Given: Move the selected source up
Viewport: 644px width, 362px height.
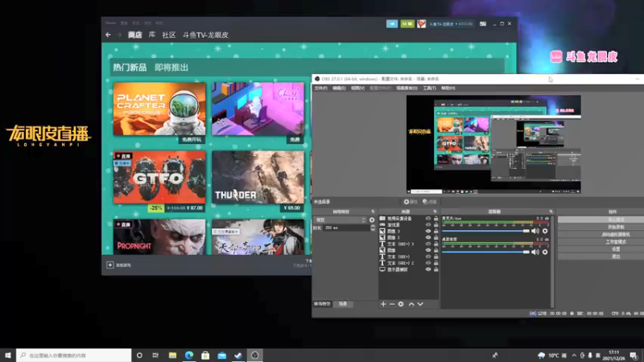Looking at the screenshot, I should coord(411,304).
